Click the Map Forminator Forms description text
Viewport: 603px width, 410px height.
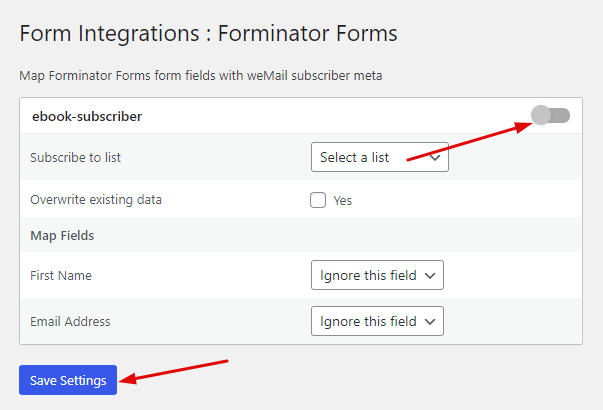point(201,75)
